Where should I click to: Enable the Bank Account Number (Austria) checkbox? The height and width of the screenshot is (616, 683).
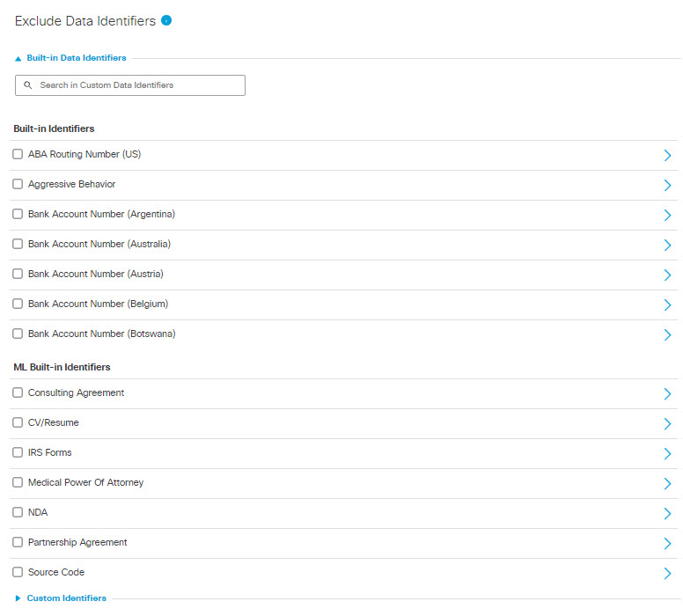[x=18, y=274]
